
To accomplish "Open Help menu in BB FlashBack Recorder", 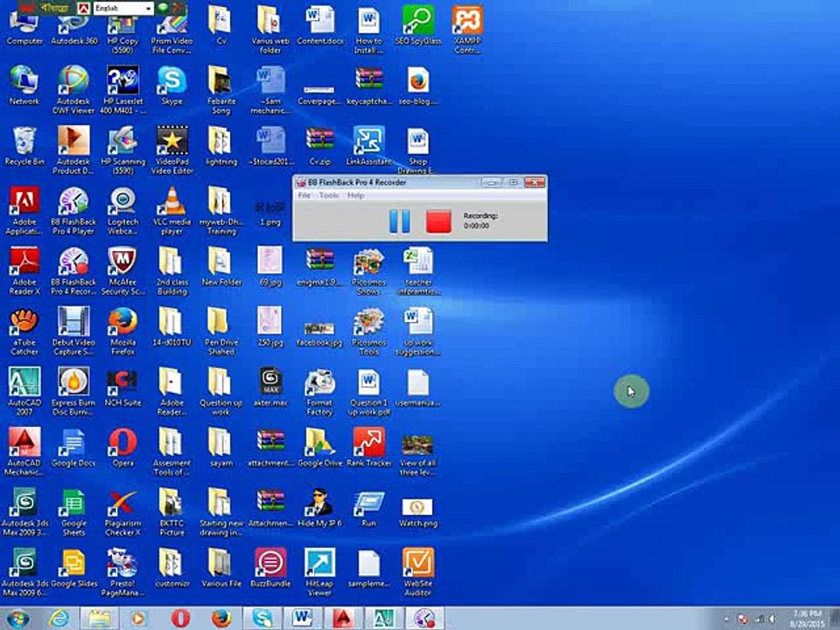I will click(x=356, y=195).
